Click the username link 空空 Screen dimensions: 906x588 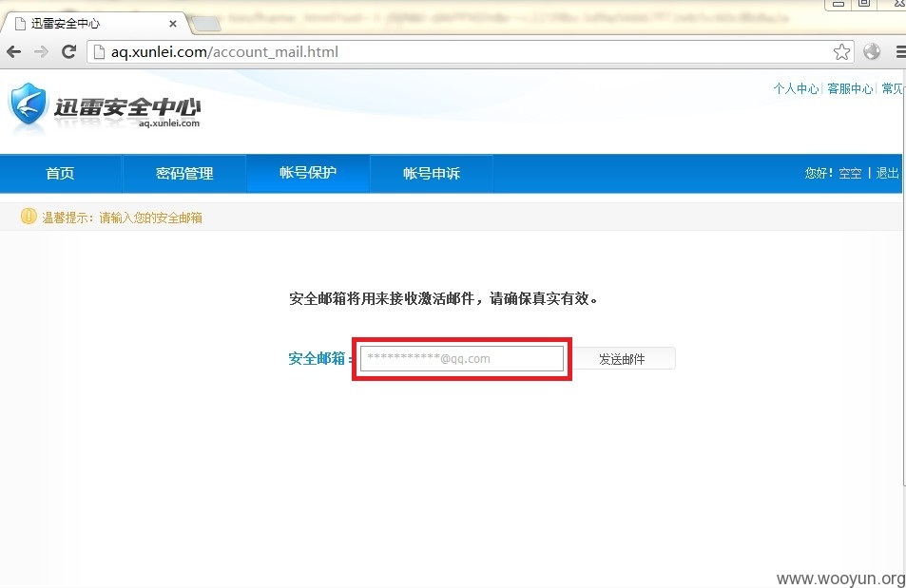850,173
